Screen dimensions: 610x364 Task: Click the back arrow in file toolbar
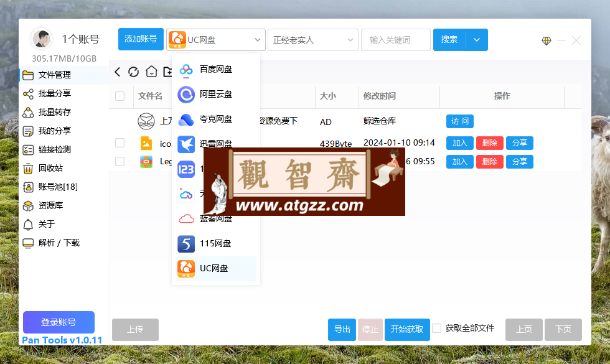[117, 72]
